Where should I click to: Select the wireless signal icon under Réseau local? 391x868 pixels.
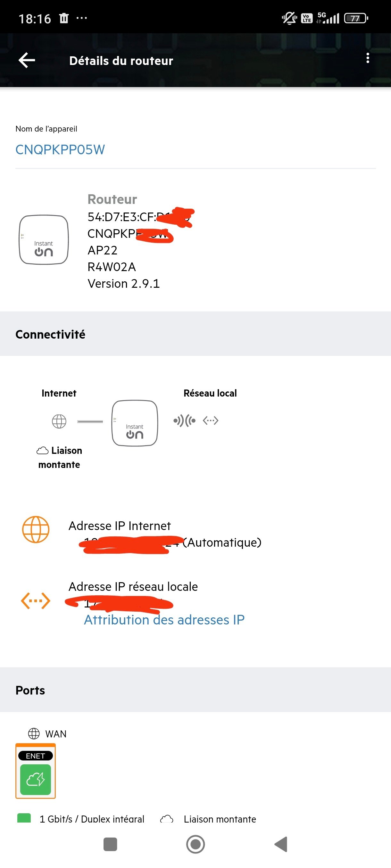click(x=184, y=421)
